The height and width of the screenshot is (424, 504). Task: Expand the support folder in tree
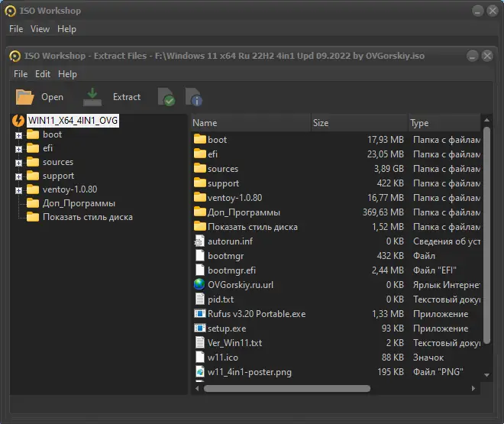(18, 176)
